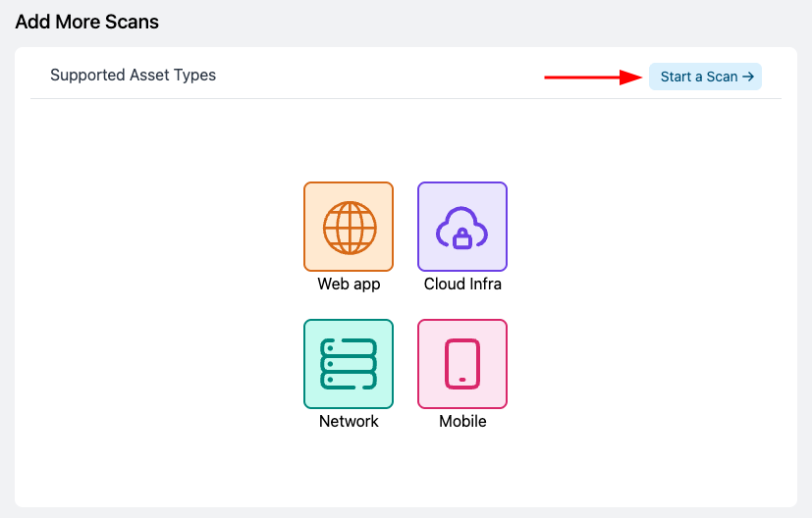812x518 pixels.
Task: Click the Add More Scans heading
Action: tap(86, 21)
